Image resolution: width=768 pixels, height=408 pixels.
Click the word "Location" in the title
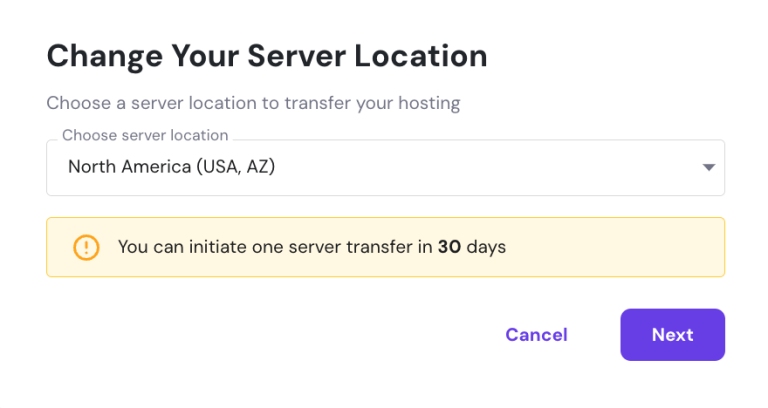(x=424, y=56)
